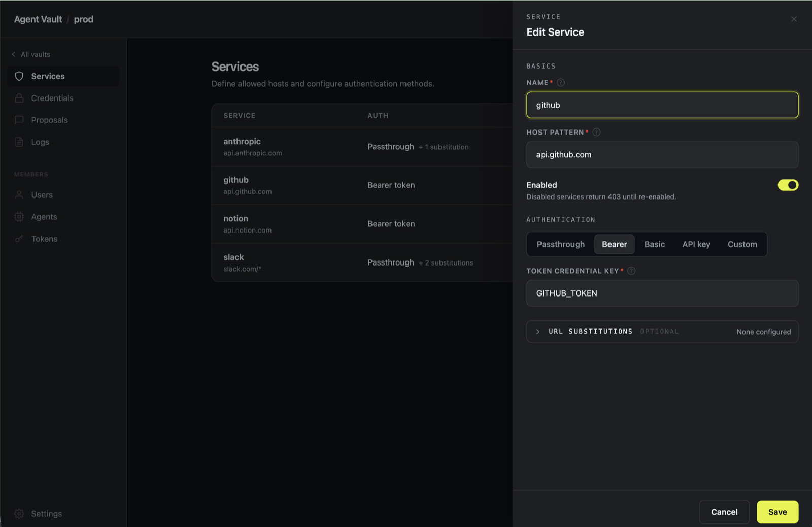
Task: Click 'None configured' in URL Substitutions
Action: 764,332
